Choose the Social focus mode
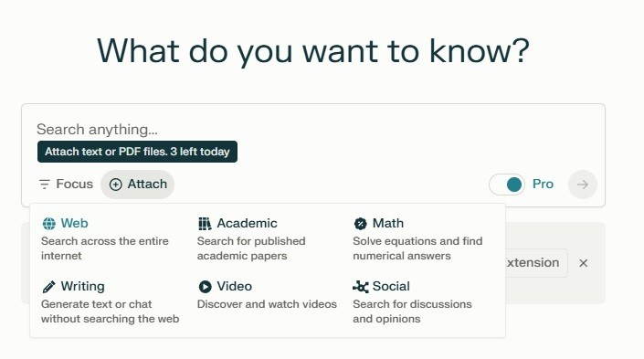 click(413, 302)
